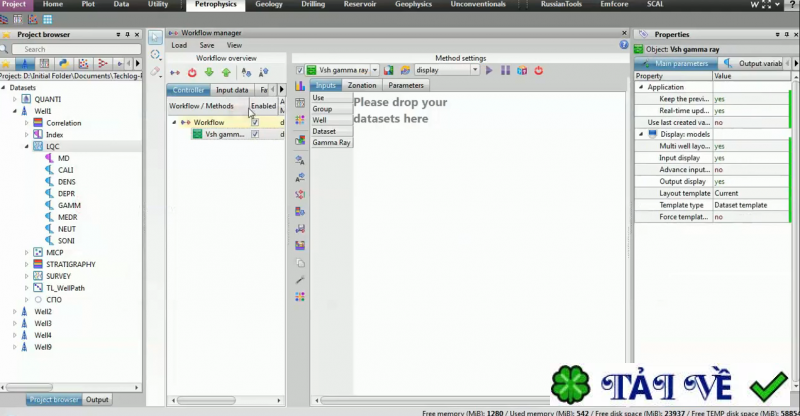Click in the Project browser search field
The image size is (800, 416).
pyautogui.click(x=77, y=49)
